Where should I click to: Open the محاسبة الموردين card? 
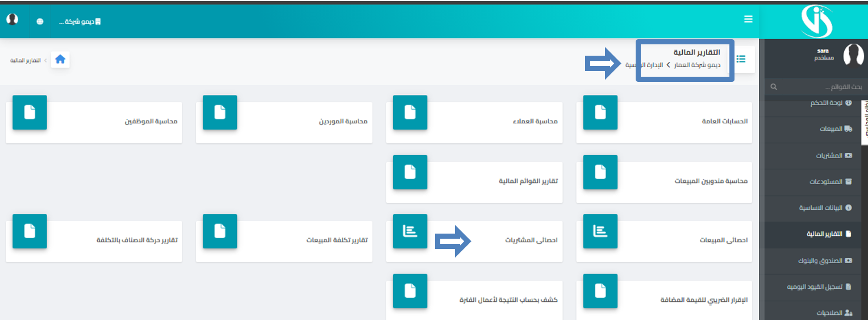click(x=284, y=122)
